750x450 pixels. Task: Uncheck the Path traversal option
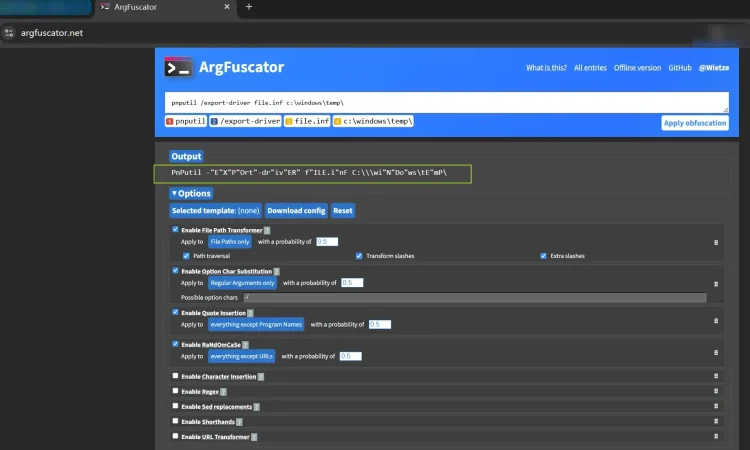tap(186, 256)
